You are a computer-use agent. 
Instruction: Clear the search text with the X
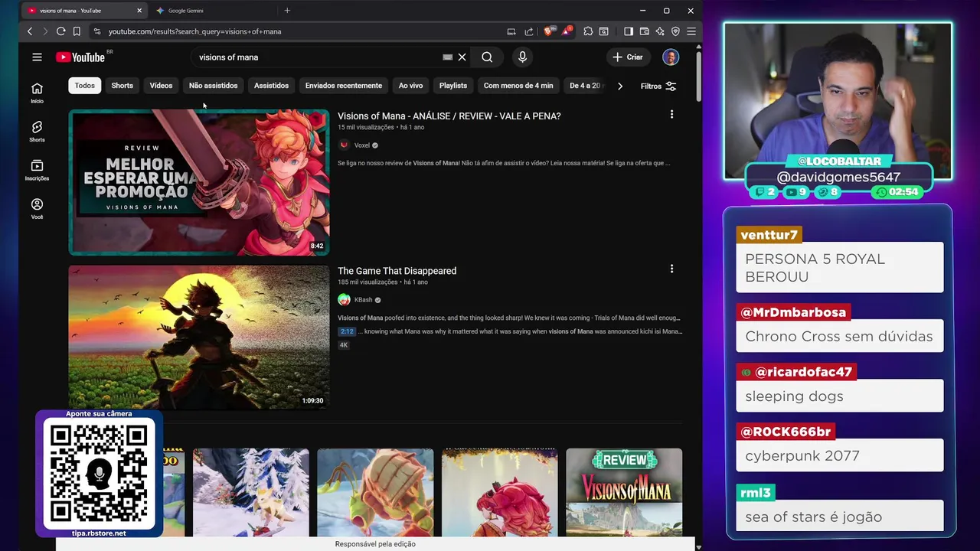coord(462,57)
